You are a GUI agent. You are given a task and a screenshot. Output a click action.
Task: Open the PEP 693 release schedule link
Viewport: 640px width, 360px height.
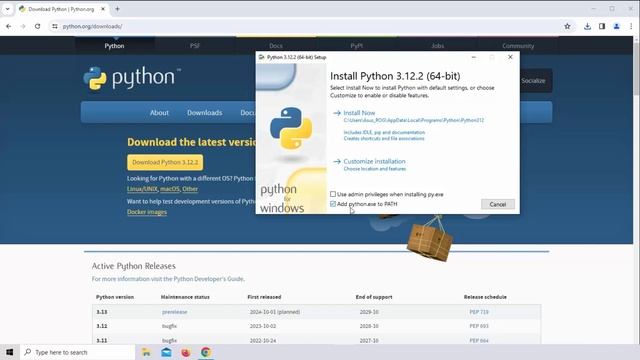tap(479, 326)
